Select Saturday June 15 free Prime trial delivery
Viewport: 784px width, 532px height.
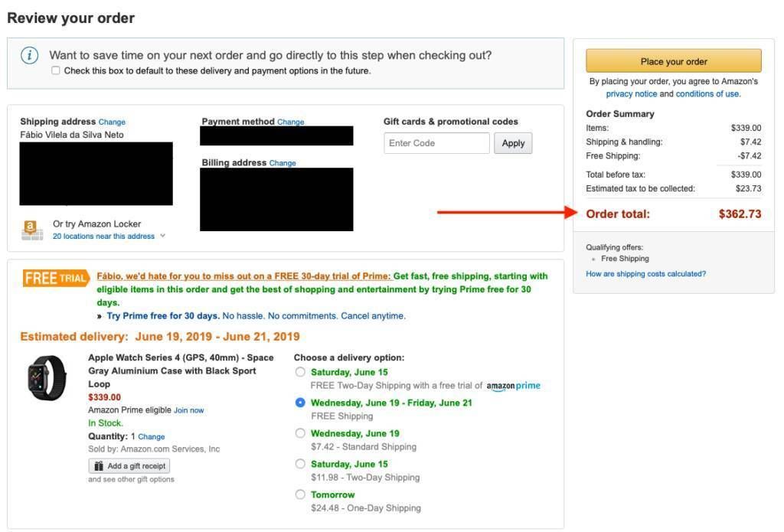[300, 372]
